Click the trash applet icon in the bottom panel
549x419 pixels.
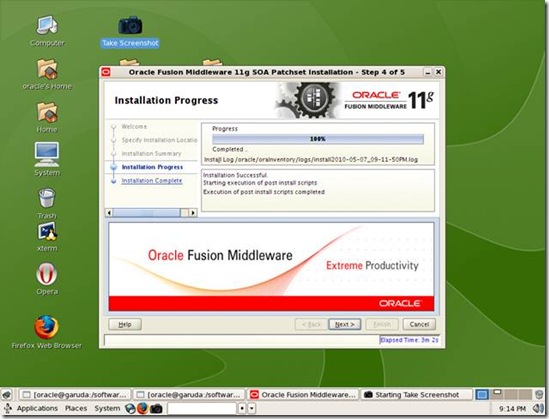(540, 394)
